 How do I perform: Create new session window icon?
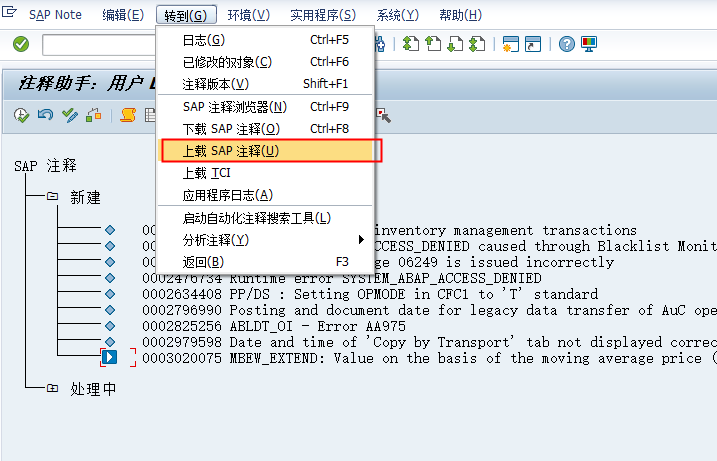[510, 44]
